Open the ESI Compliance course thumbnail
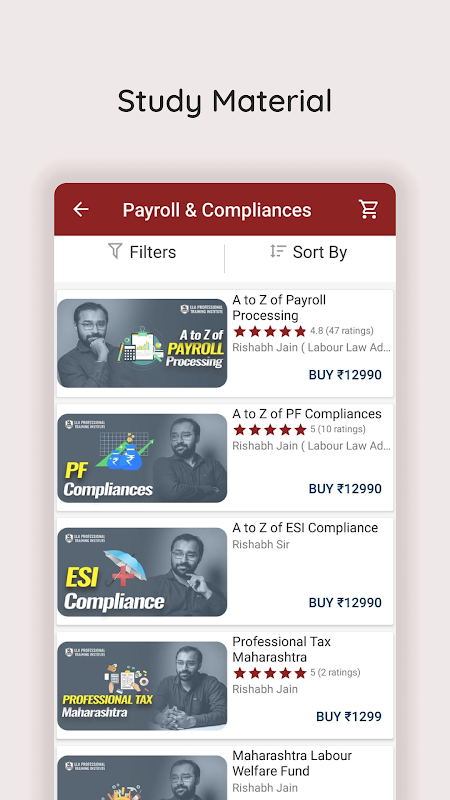The image size is (450, 800). pyautogui.click(x=142, y=572)
